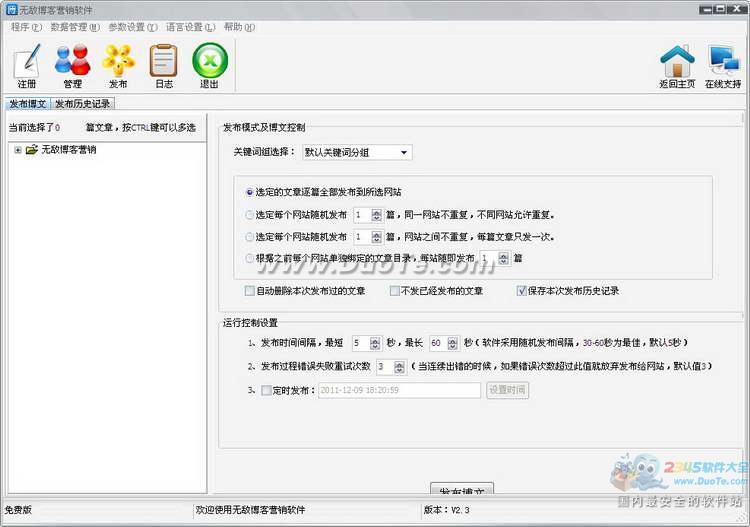The width and height of the screenshot is (750, 527).
Task: Minimize the 无敌博客营销软件 window
Action: pos(706,9)
